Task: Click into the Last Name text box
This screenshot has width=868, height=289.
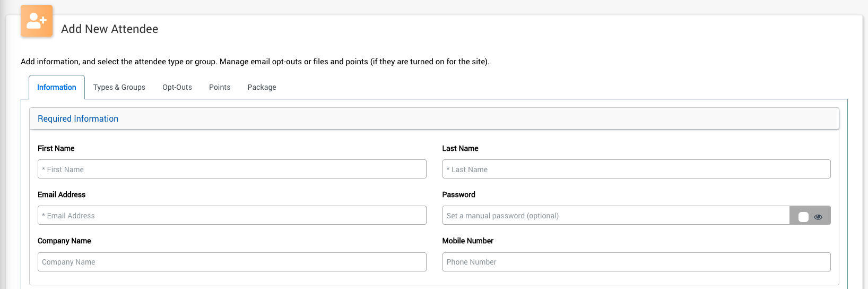Action: 636,169
